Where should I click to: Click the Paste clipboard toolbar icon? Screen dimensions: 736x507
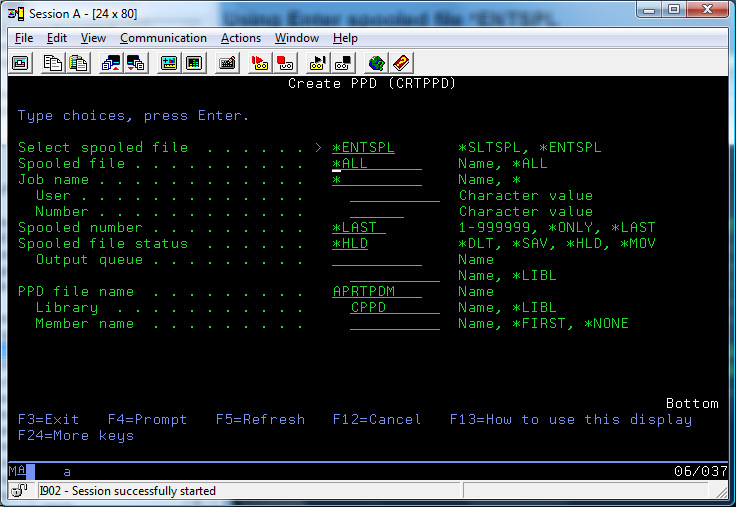[77, 63]
